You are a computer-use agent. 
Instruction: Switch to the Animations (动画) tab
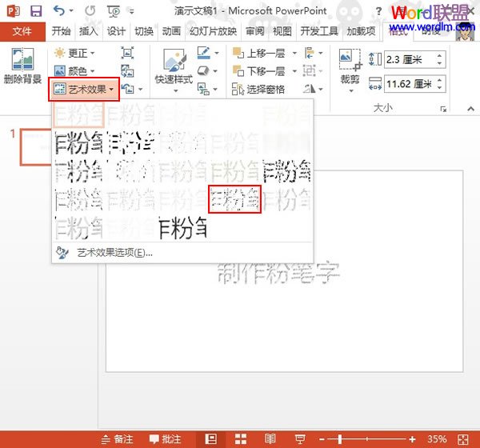coord(171,31)
